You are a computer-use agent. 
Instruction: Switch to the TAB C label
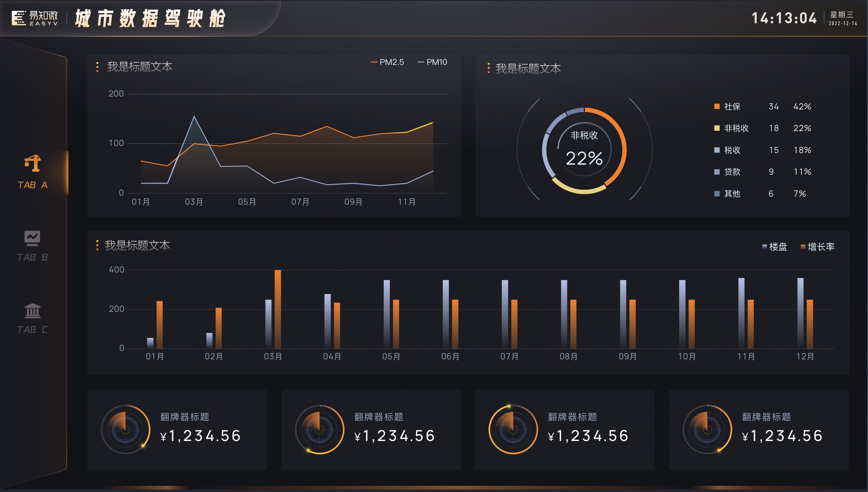[x=32, y=330]
